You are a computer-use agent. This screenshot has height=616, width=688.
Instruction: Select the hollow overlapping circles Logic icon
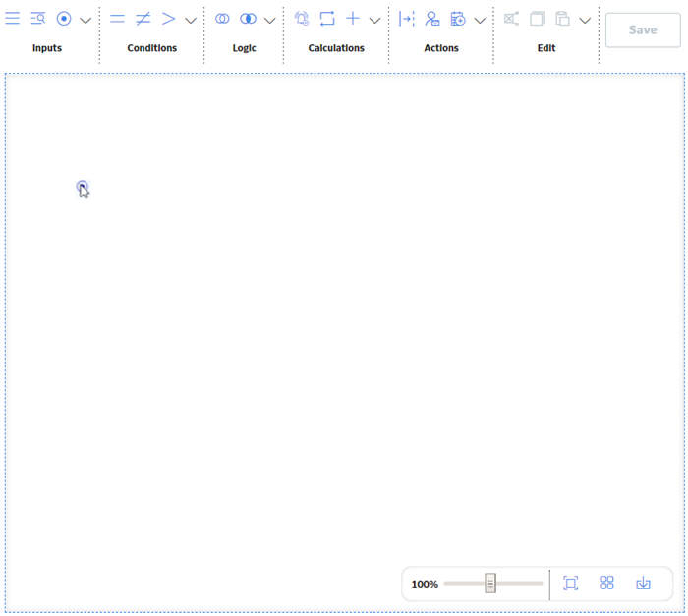222,19
